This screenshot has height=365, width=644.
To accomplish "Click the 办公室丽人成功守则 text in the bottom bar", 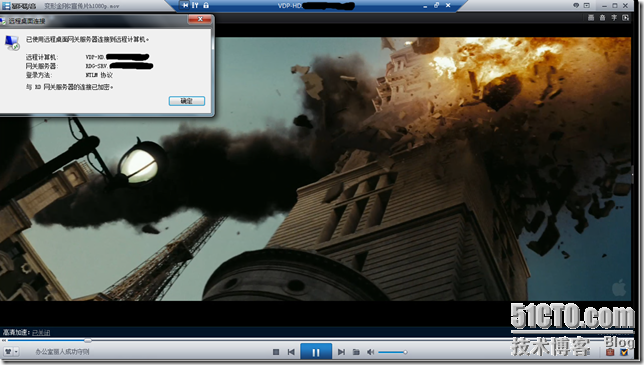I will click(62, 352).
